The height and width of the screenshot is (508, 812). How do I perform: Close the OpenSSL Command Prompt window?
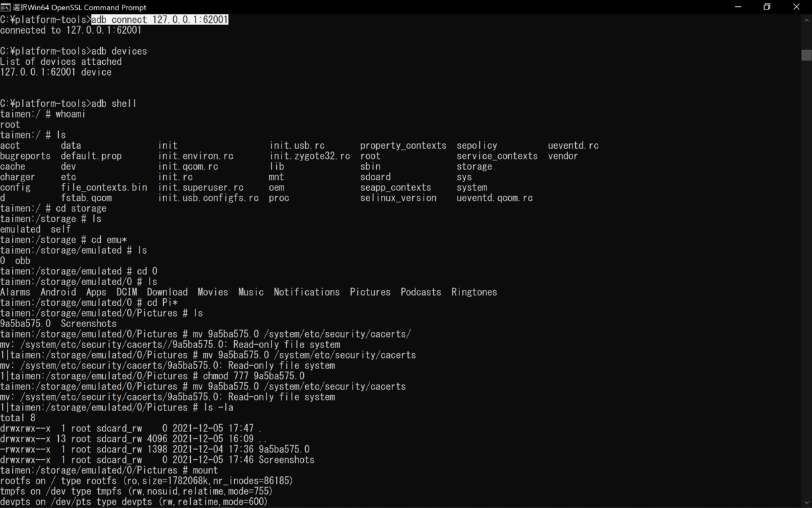(796, 7)
